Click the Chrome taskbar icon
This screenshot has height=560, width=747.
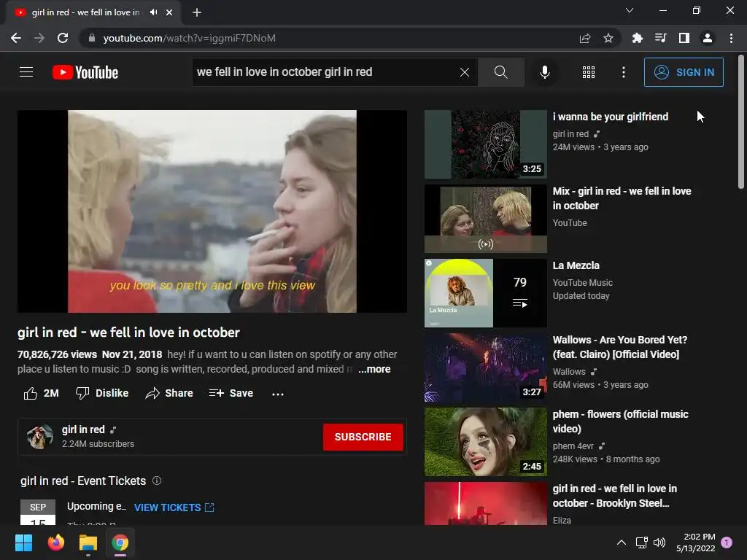click(x=120, y=542)
